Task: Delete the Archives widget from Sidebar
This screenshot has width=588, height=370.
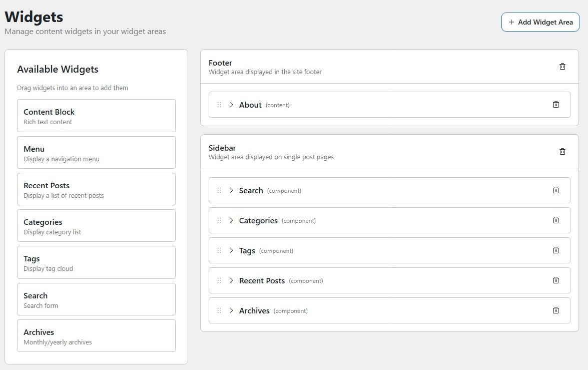Action: tap(555, 310)
